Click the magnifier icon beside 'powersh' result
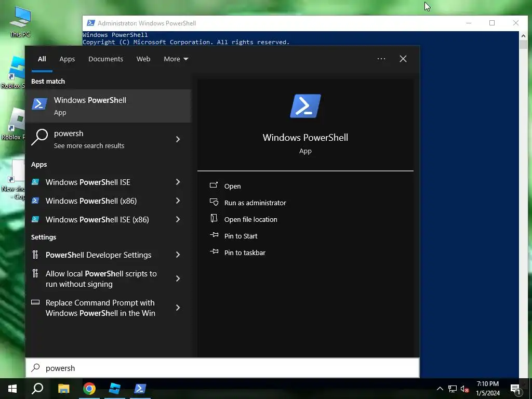This screenshot has width=532, height=399. (x=39, y=137)
